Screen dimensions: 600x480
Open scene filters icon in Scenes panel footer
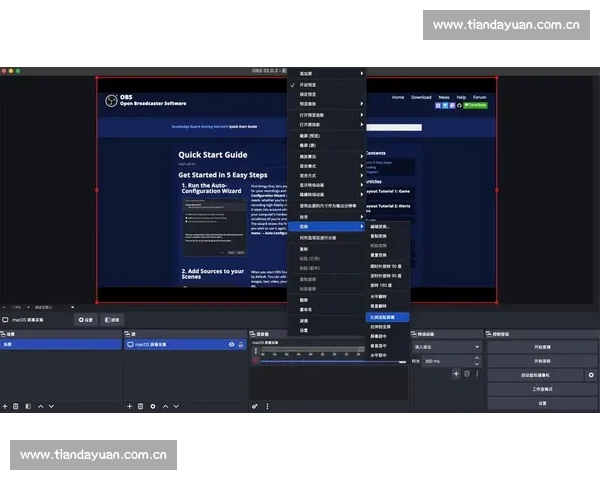28,406
